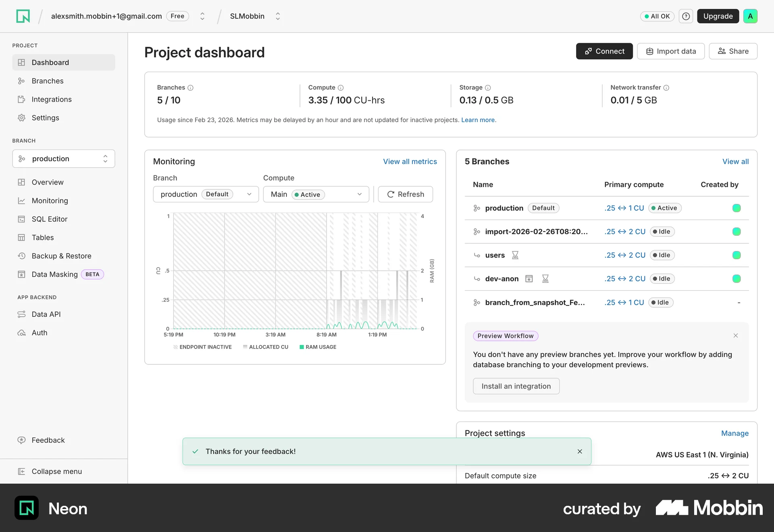Image resolution: width=774 pixels, height=532 pixels.
Task: Click the Backup & Restore icon
Action: point(22,256)
